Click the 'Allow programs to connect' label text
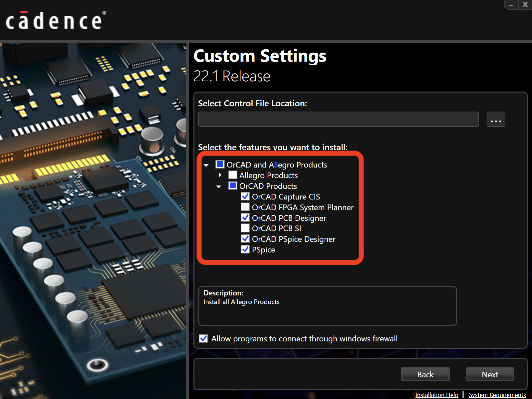The height and width of the screenshot is (399, 532). click(304, 339)
